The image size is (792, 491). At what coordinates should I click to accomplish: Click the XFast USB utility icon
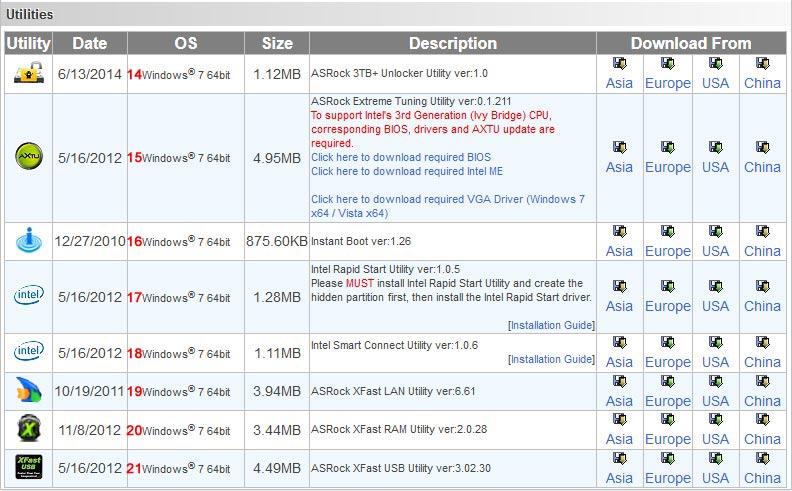(29, 467)
